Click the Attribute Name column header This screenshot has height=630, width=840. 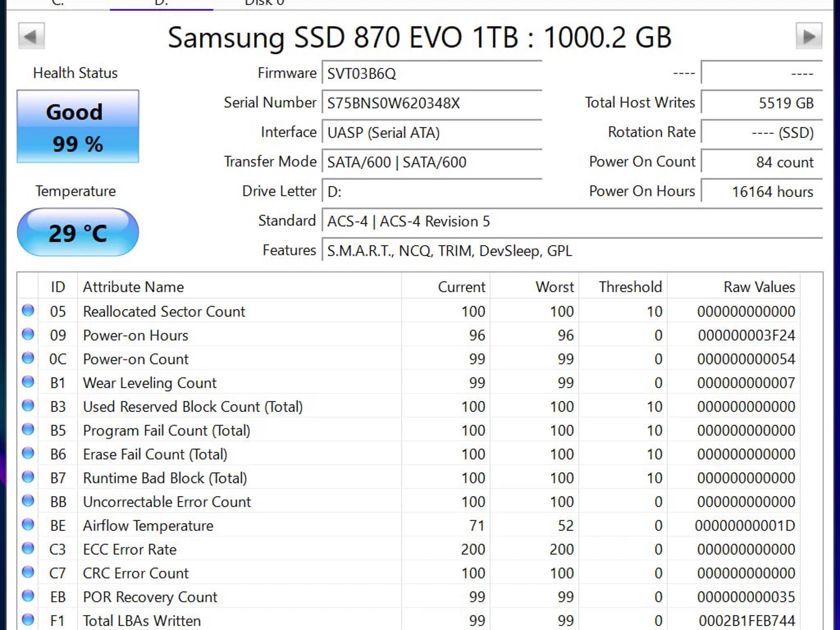239,287
